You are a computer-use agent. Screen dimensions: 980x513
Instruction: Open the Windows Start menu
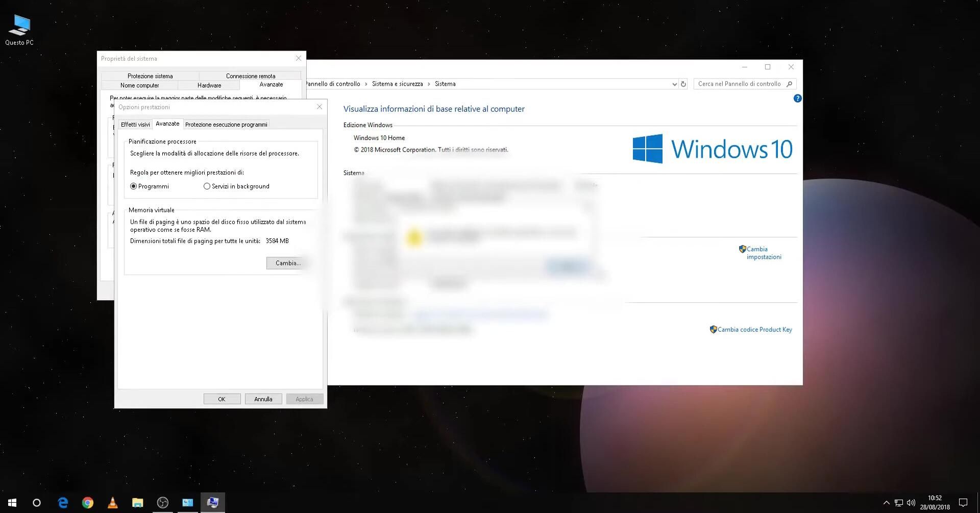pos(12,503)
